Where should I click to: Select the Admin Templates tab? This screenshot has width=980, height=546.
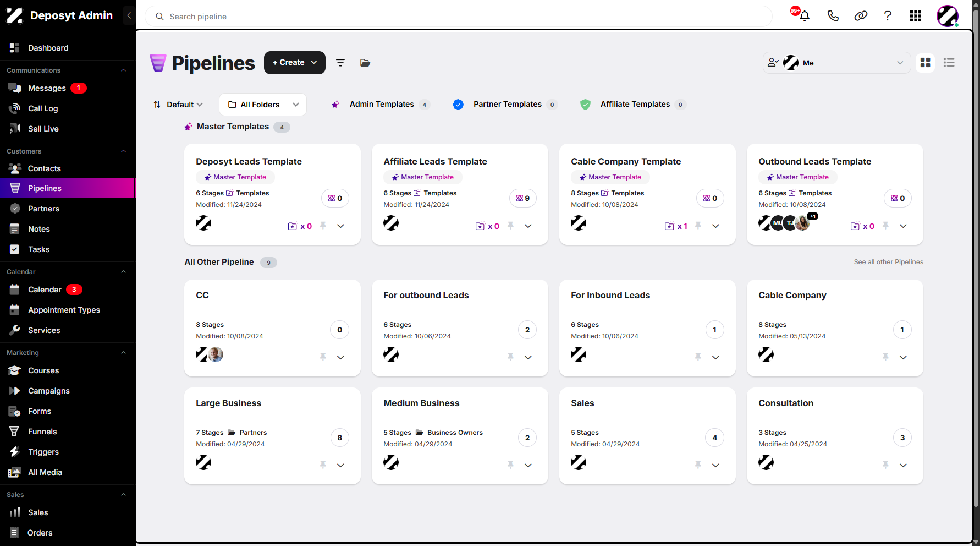380,105
